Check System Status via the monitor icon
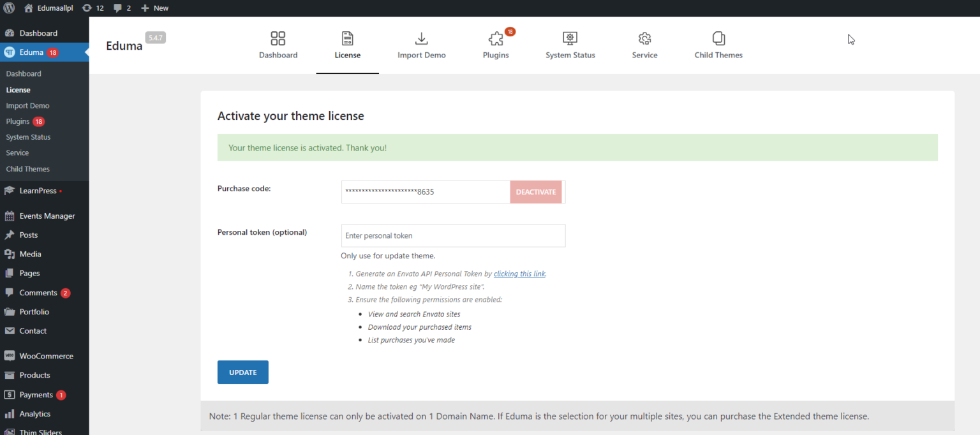Image resolution: width=980 pixels, height=435 pixels. pyautogui.click(x=570, y=38)
